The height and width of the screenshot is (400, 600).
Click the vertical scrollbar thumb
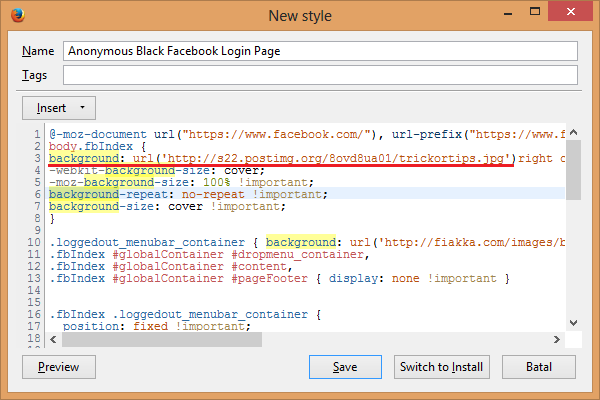573,170
